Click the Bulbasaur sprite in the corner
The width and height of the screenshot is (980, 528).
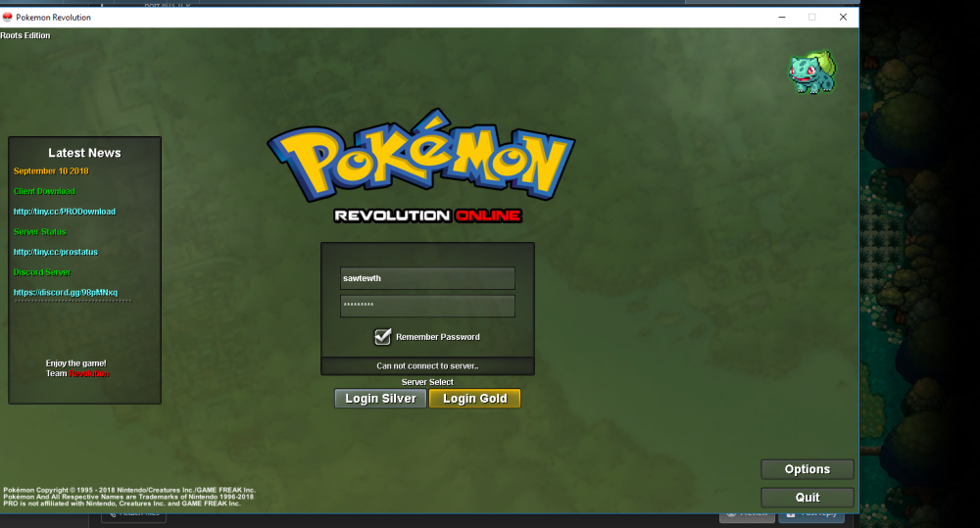(812, 72)
